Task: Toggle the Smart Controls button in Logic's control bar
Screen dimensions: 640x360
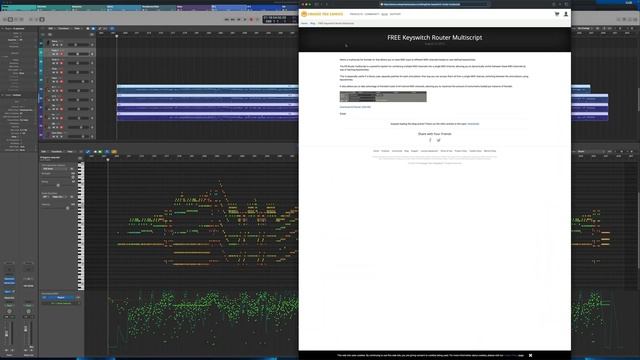Action: point(30,19)
